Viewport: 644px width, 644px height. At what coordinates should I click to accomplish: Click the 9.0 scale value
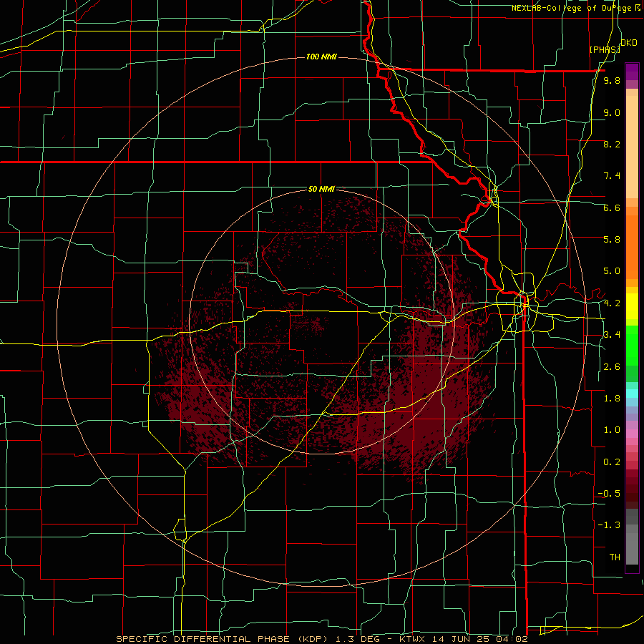click(x=612, y=112)
